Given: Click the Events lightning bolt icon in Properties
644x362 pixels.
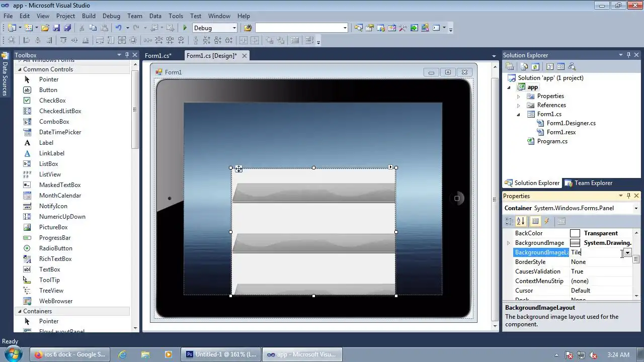Looking at the screenshot, I should [x=547, y=221].
